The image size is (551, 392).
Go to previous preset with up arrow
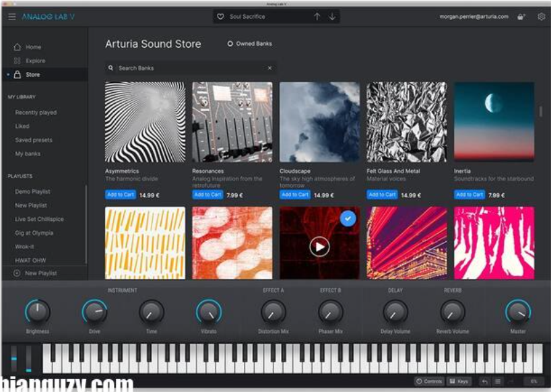(317, 17)
